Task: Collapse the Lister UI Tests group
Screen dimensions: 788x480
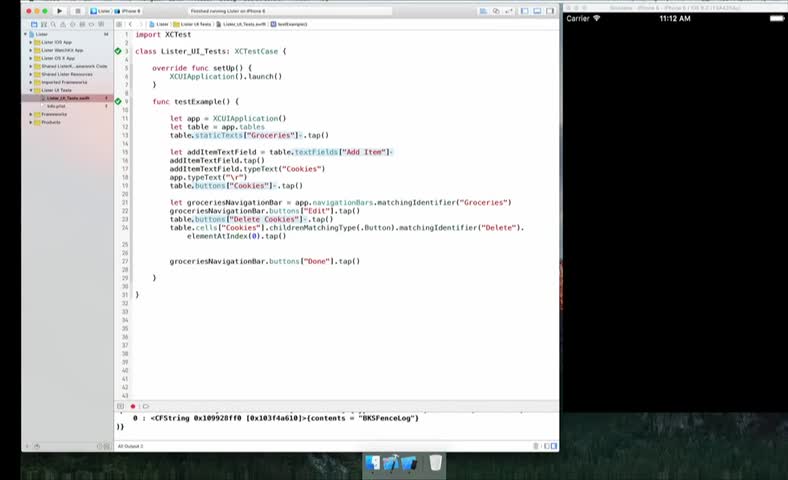Action: [31, 90]
